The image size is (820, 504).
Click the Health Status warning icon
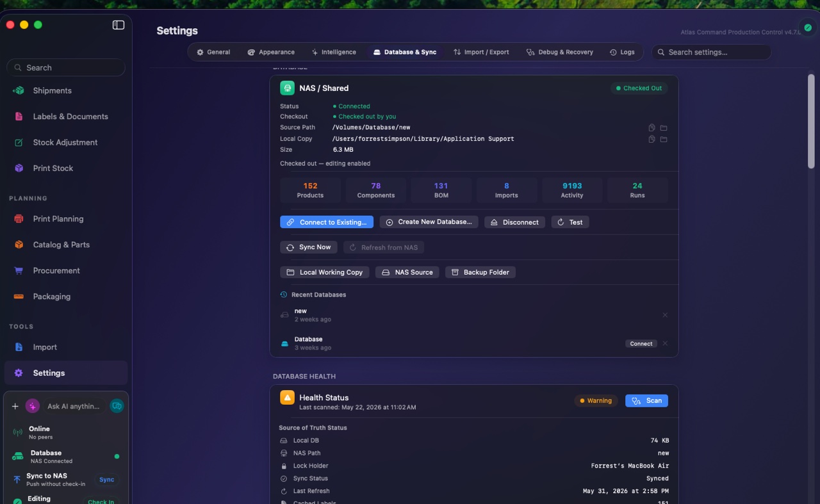tap(287, 398)
